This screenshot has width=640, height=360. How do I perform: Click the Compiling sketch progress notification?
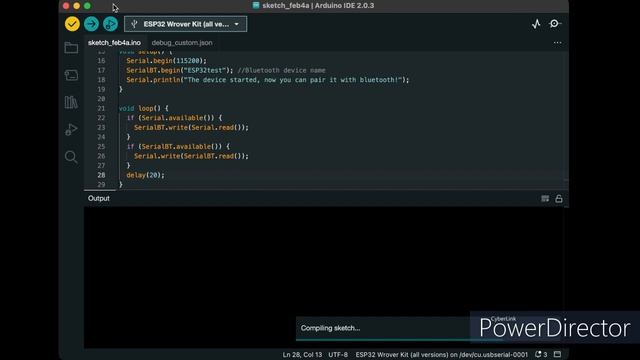(x=383, y=328)
